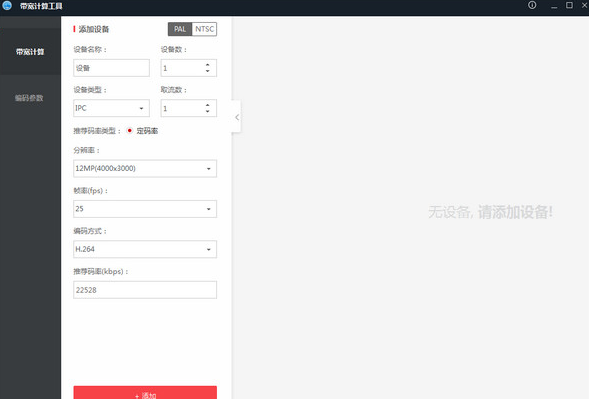Click the 取流数 number field
This screenshot has width=589, height=399.
189,108
